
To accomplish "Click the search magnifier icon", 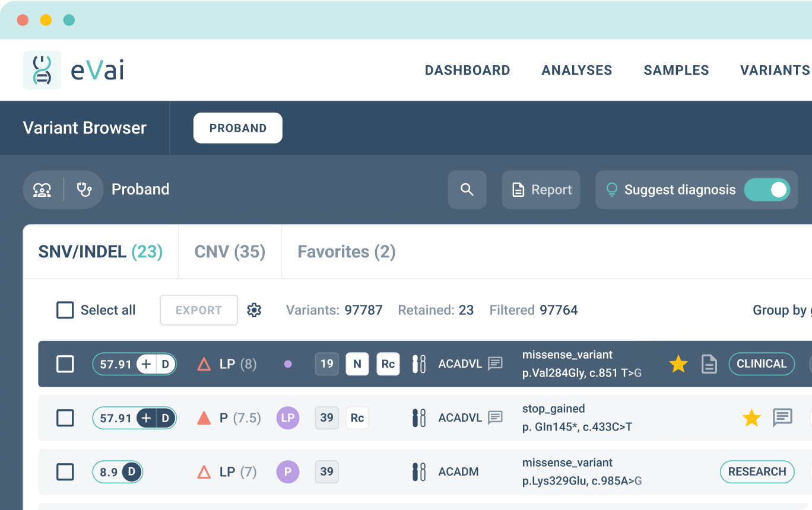I will (x=467, y=190).
